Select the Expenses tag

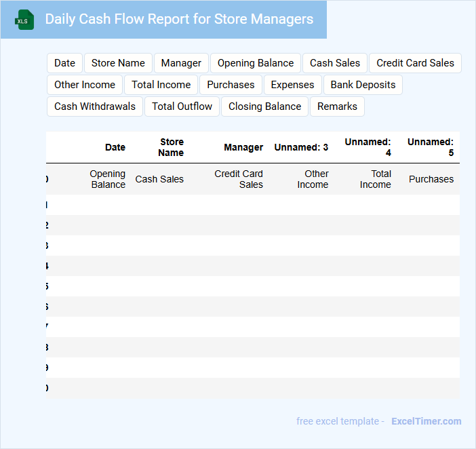point(292,85)
